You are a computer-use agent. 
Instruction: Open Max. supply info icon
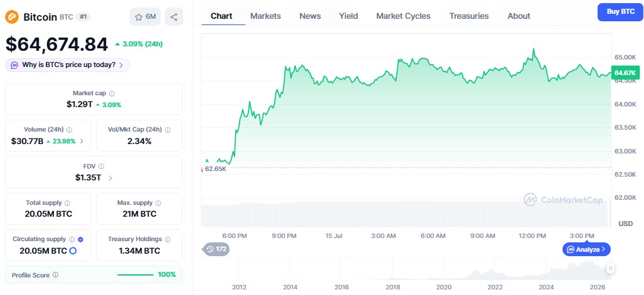click(158, 203)
